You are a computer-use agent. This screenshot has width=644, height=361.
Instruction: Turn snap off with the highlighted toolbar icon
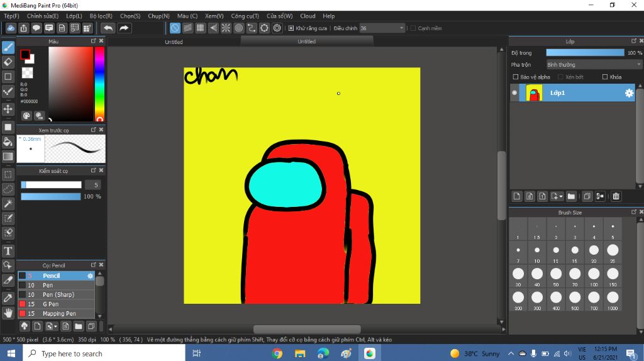coord(175,28)
